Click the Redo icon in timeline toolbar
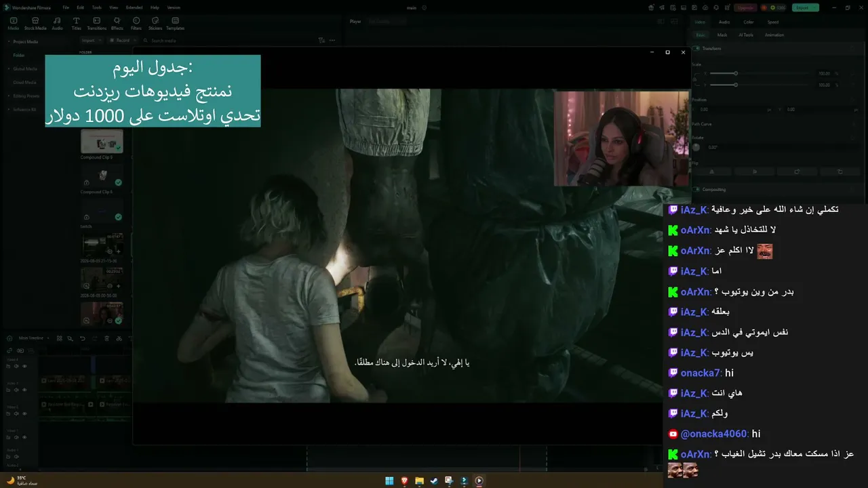868x488 pixels. pyautogui.click(x=94, y=338)
